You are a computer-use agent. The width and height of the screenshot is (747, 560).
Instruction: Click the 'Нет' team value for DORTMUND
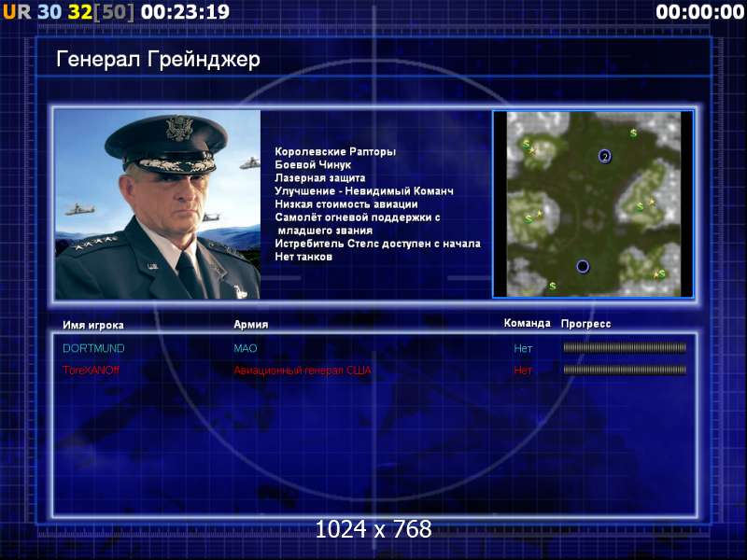[x=523, y=348]
